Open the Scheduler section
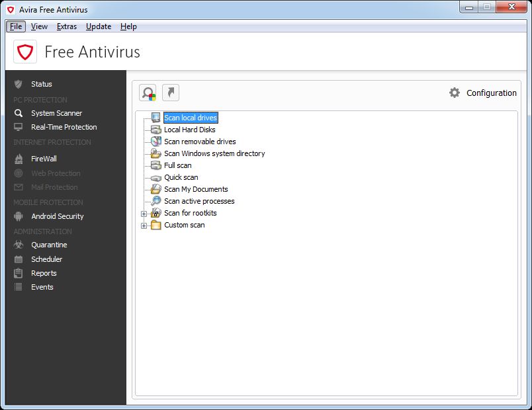Screen dimensions: 532x410 click(x=47, y=259)
